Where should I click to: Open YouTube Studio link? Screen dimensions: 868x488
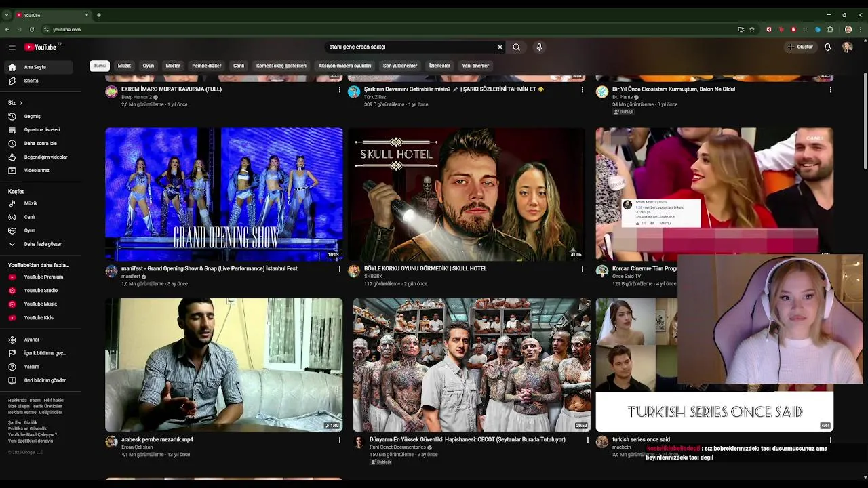(39, 290)
